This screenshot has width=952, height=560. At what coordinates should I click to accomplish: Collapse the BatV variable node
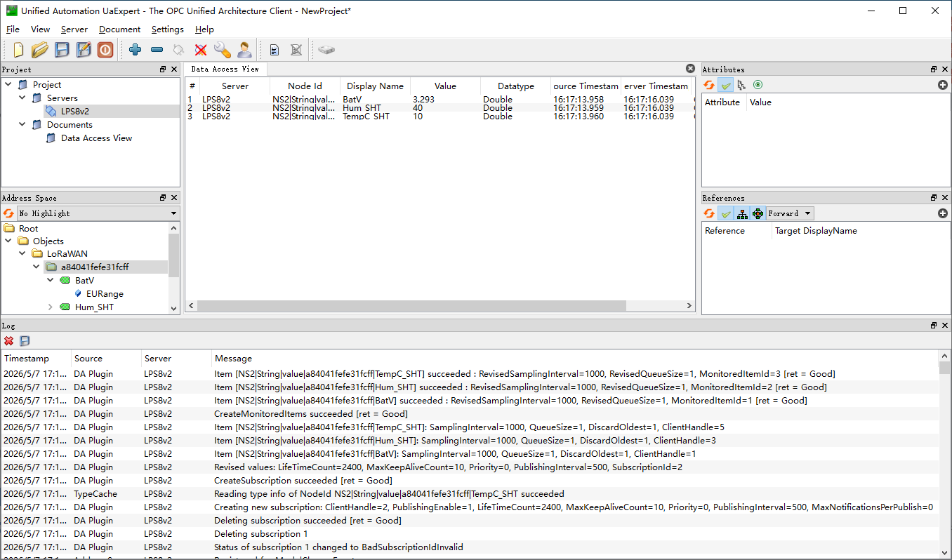pos(51,281)
